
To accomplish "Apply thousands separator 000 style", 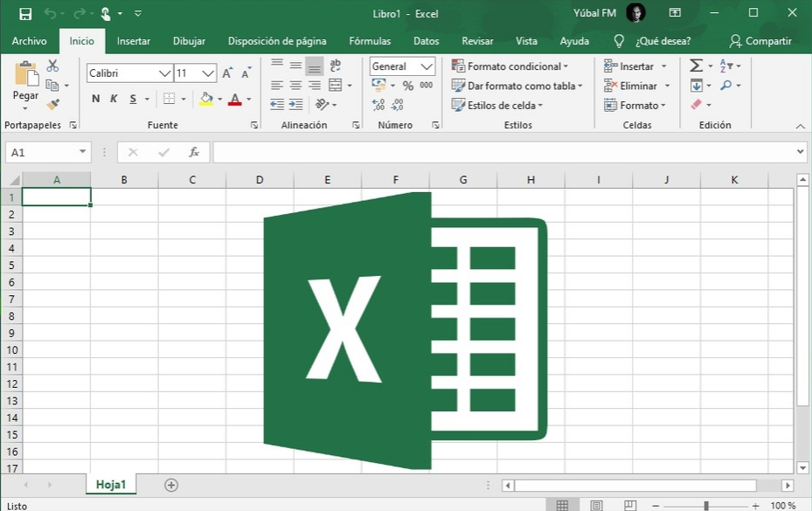I will 427,85.
